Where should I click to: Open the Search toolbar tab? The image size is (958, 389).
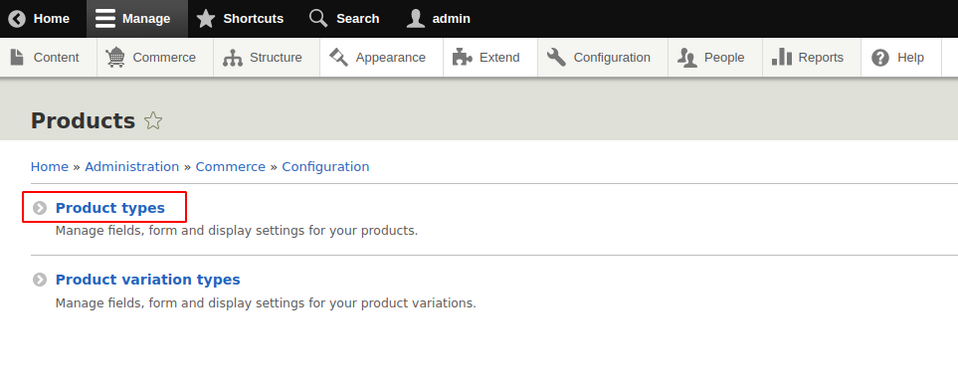[x=348, y=19]
